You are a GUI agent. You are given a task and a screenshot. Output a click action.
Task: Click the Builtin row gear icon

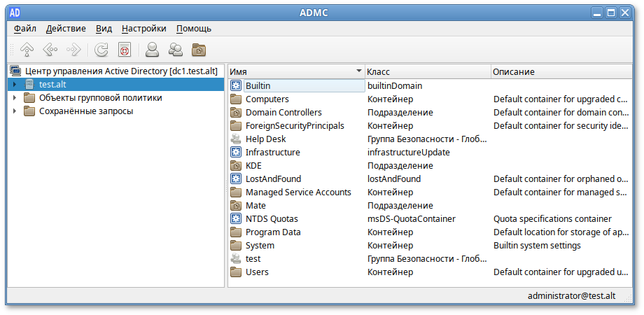236,86
